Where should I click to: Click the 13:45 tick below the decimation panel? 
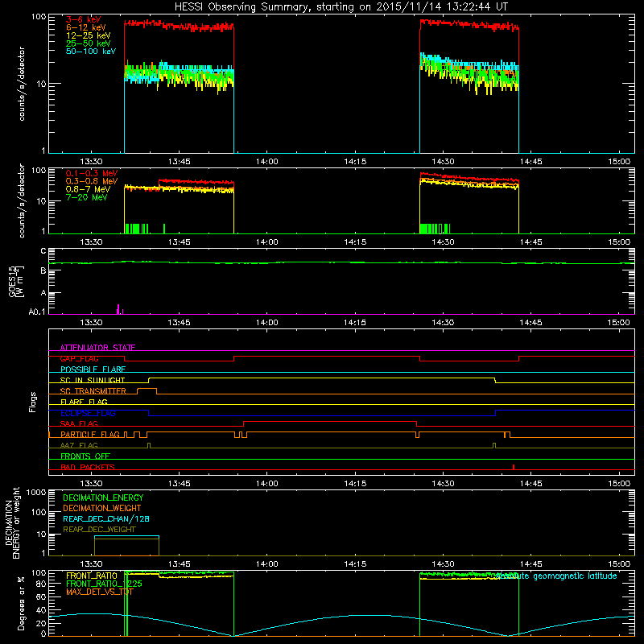[x=179, y=564]
